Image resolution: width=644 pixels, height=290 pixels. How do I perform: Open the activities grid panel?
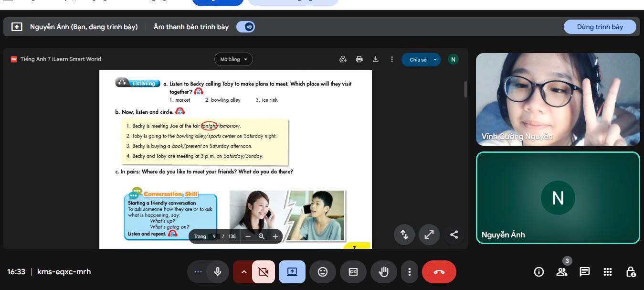point(608,272)
